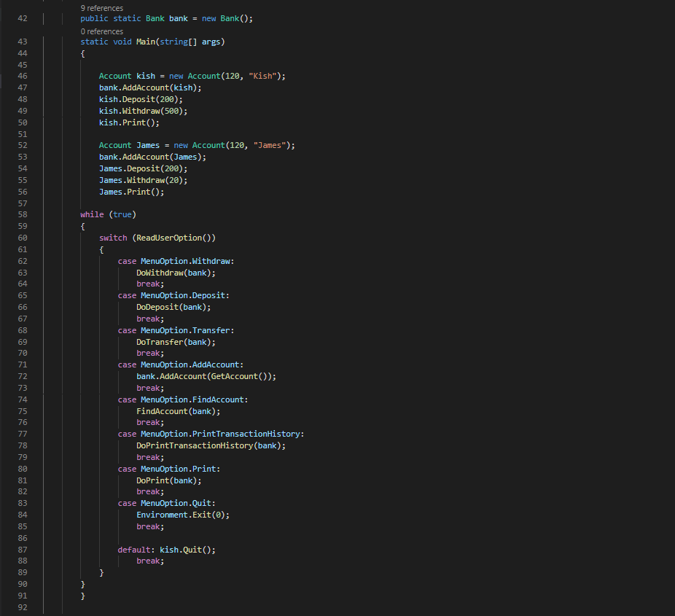Click the "9 references" CodeLens link
Image resolution: width=675 pixels, height=616 pixels.
tap(98, 8)
